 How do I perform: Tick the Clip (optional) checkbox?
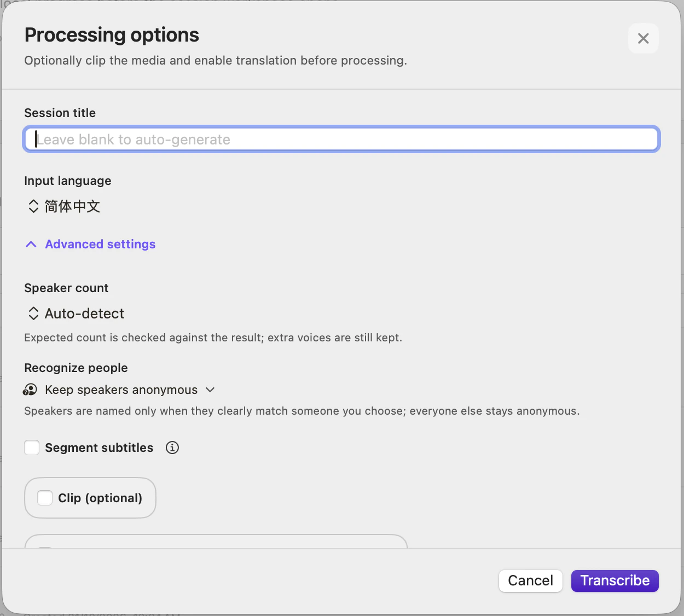point(45,498)
